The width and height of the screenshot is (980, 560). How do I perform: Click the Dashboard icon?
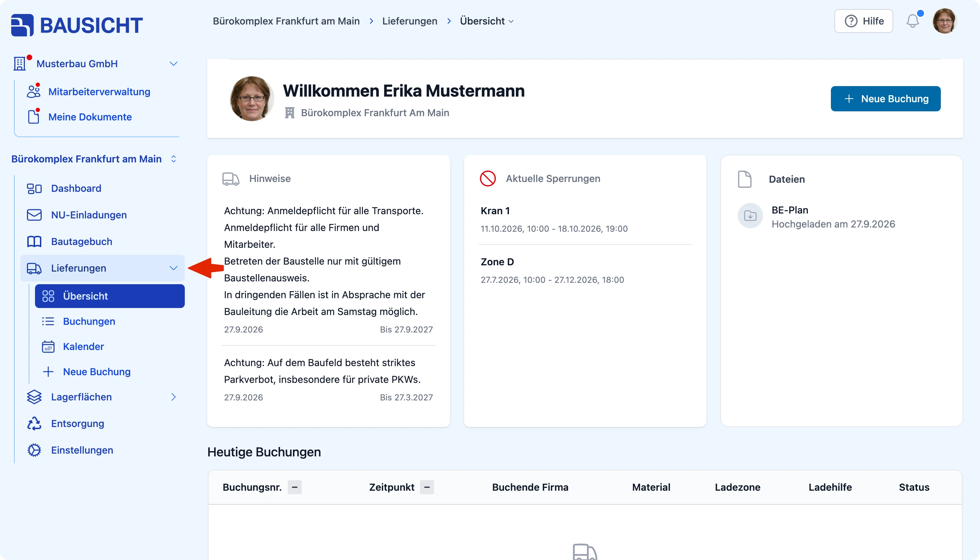[x=34, y=188]
